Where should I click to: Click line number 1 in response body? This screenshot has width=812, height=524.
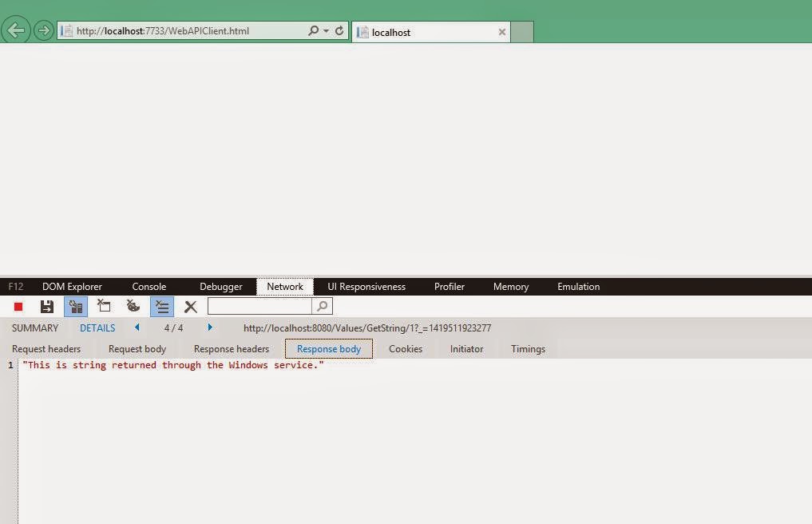click(x=10, y=365)
